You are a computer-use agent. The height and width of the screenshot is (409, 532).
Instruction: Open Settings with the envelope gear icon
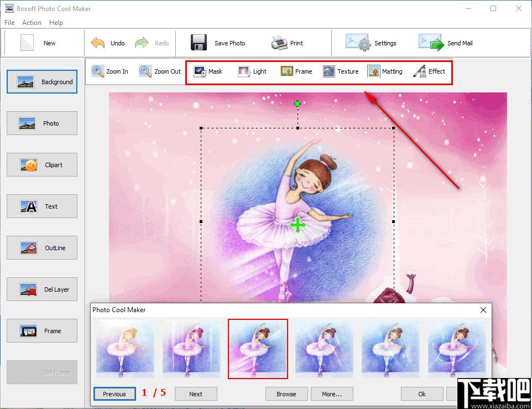click(358, 43)
